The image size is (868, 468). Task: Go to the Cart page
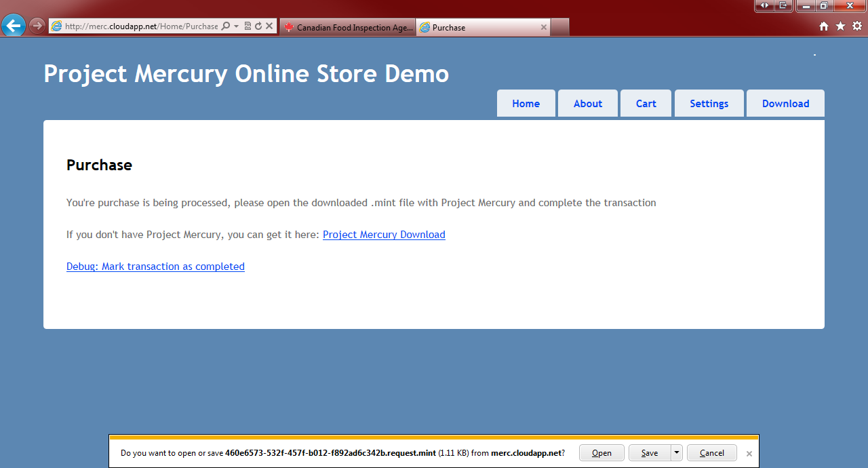[646, 104]
